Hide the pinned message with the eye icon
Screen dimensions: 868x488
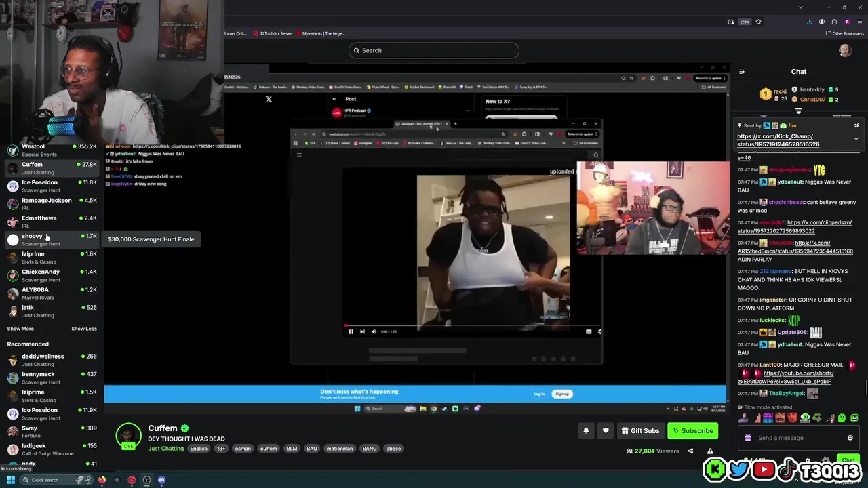856,125
